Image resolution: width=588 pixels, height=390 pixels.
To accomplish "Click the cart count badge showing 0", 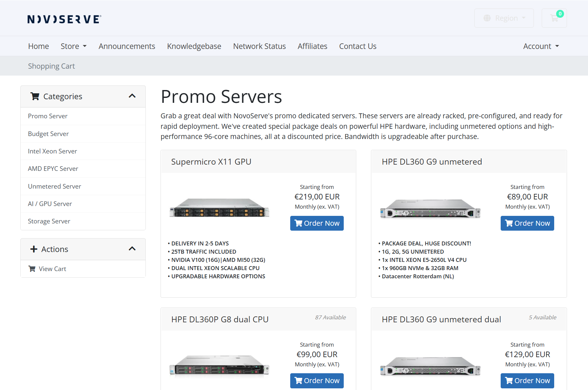I will point(560,14).
